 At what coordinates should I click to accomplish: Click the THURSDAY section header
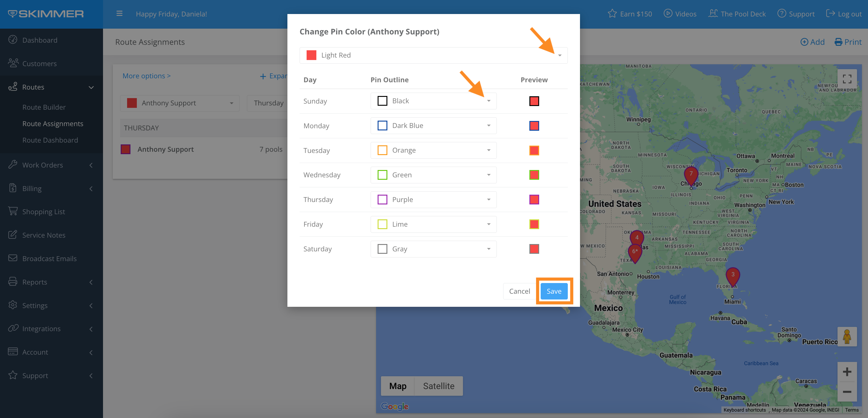point(204,128)
